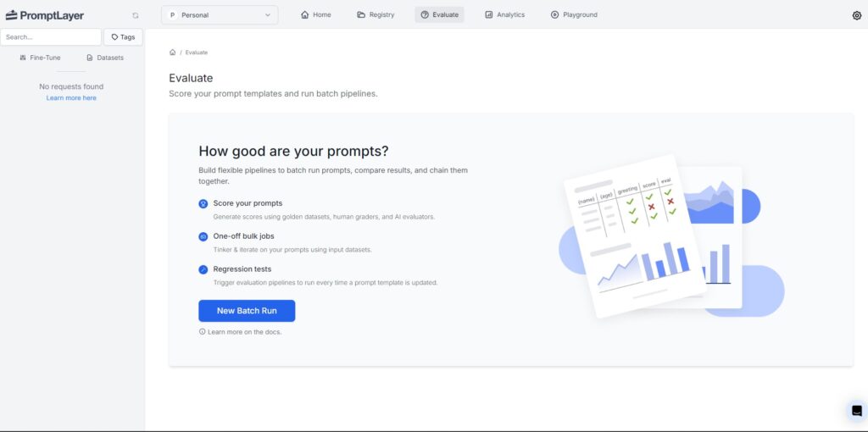
Task: Follow the Learn more here link
Action: tap(71, 98)
